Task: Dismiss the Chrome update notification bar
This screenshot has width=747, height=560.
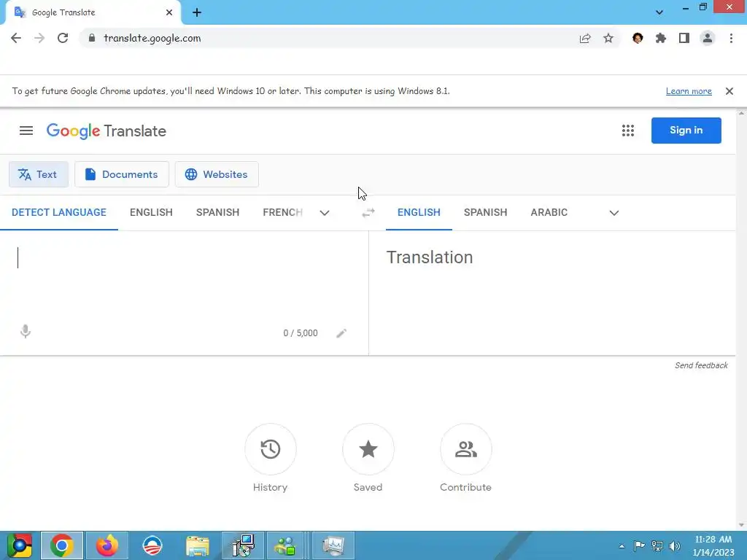Action: (x=729, y=91)
